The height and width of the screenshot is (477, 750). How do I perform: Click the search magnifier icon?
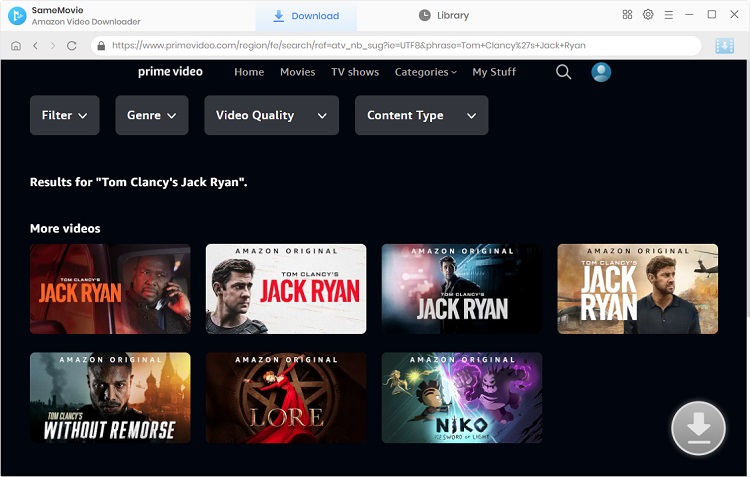click(563, 72)
